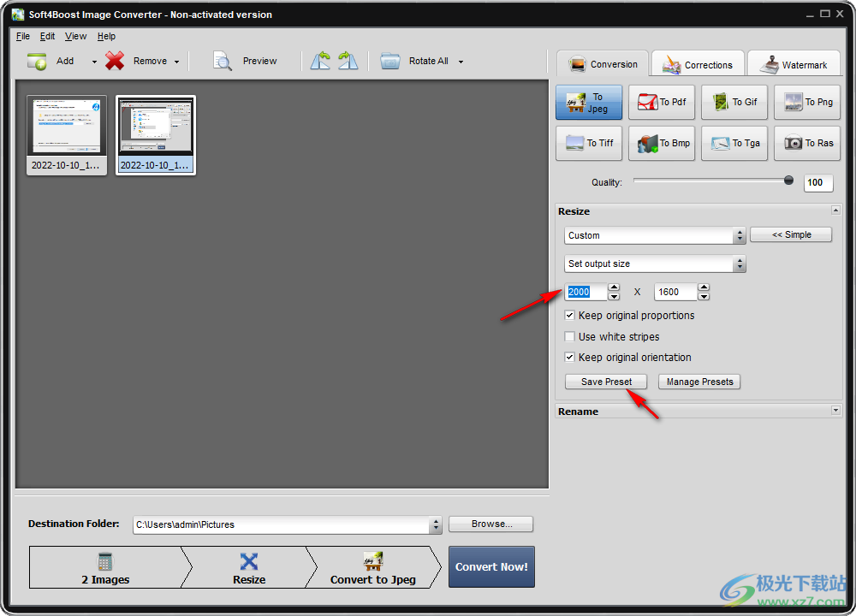The width and height of the screenshot is (856, 616).
Task: Click the Convert Now! button
Action: click(x=491, y=567)
